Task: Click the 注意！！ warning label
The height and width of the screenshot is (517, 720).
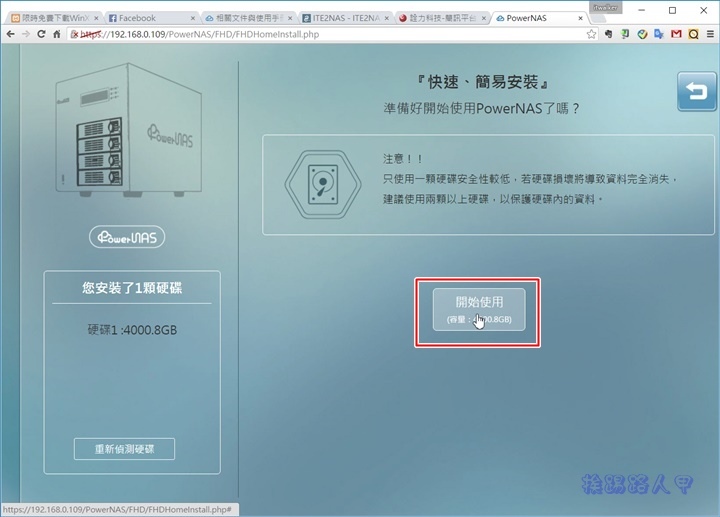Action: (x=403, y=159)
